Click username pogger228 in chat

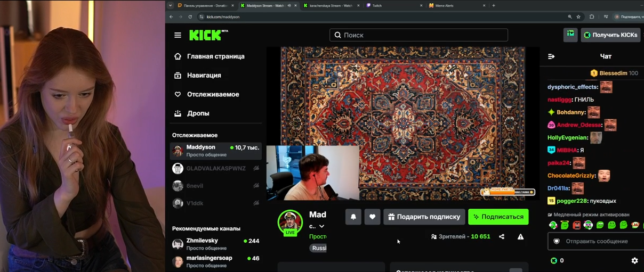(x=571, y=201)
